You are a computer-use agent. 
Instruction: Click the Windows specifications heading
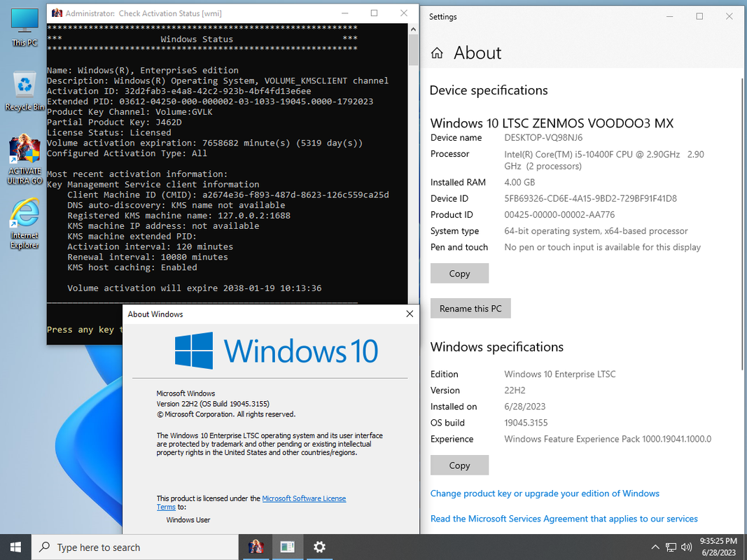[x=497, y=347]
